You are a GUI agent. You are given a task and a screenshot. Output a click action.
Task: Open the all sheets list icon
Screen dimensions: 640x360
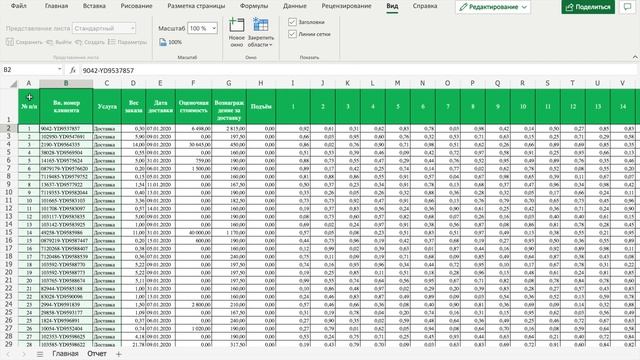pyautogui.click(x=40, y=354)
